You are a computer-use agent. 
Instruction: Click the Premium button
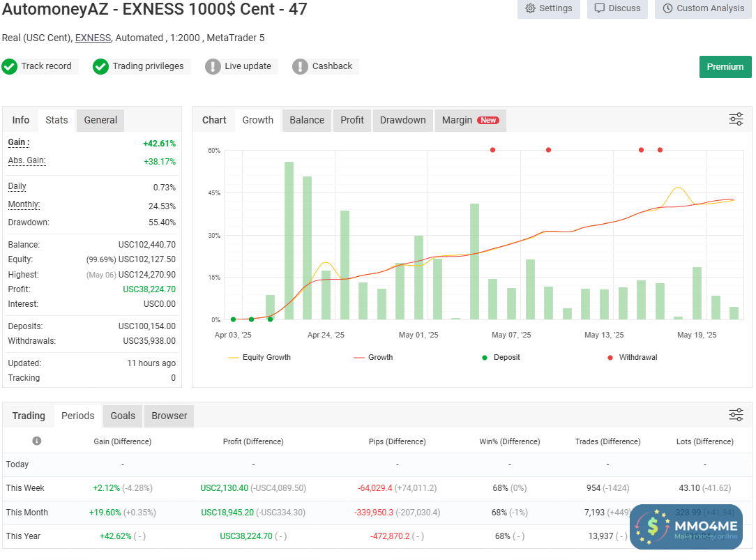725,66
